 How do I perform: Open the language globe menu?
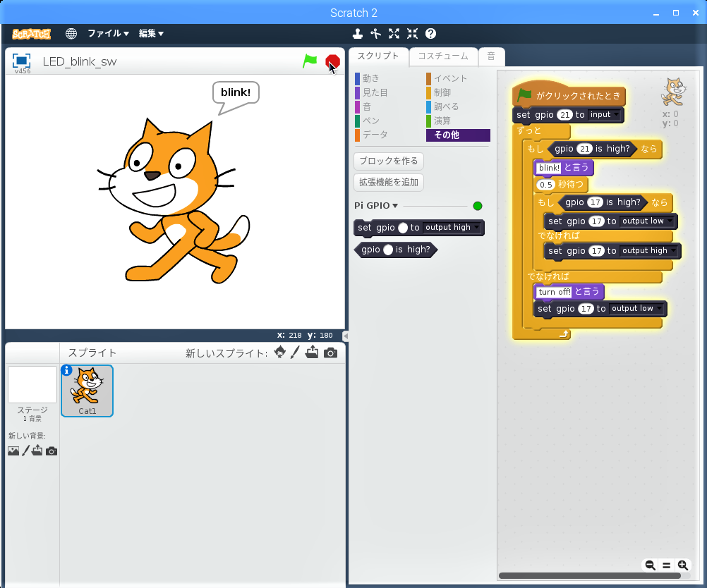71,33
